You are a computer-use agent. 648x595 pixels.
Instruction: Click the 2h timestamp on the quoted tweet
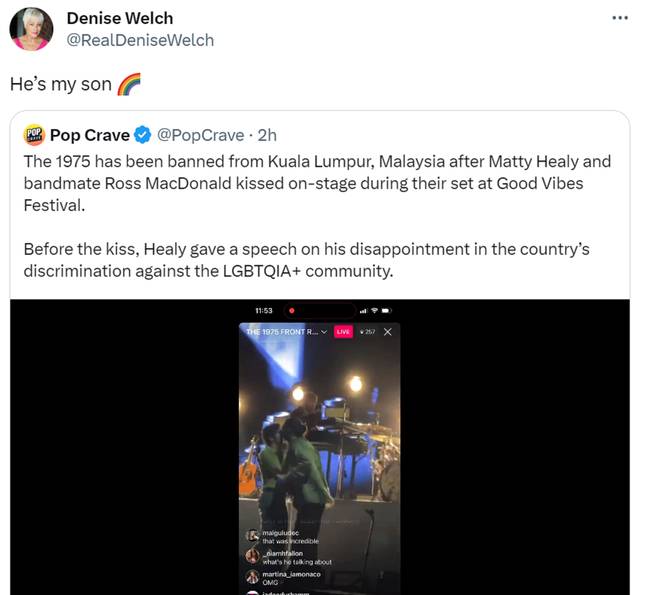267,135
